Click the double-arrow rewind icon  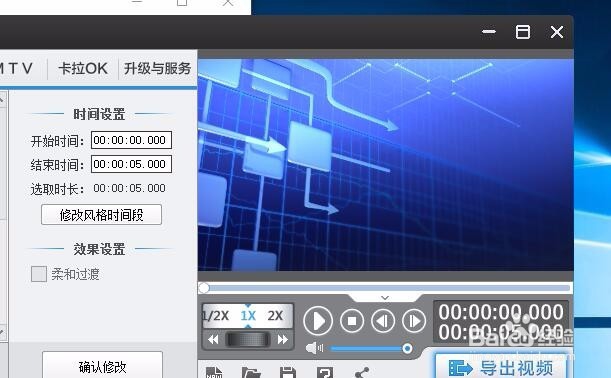[x=213, y=339]
